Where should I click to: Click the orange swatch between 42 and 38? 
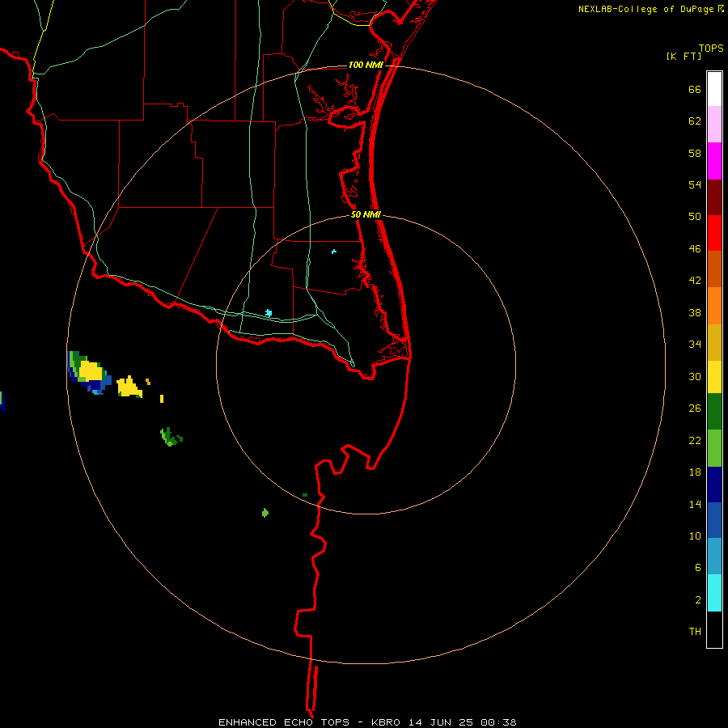coord(714,306)
